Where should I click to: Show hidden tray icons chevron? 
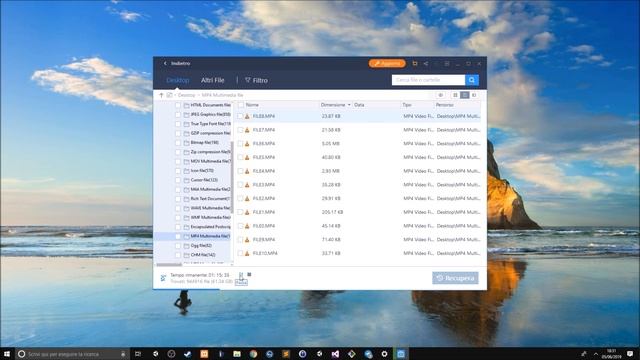(596, 354)
